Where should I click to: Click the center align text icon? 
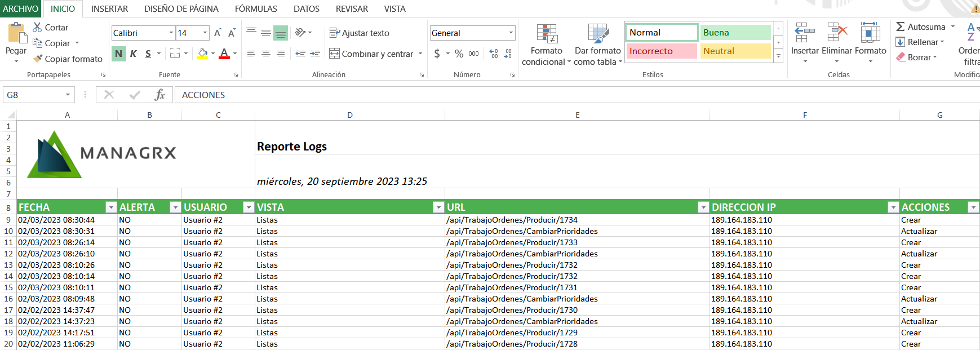(x=266, y=54)
